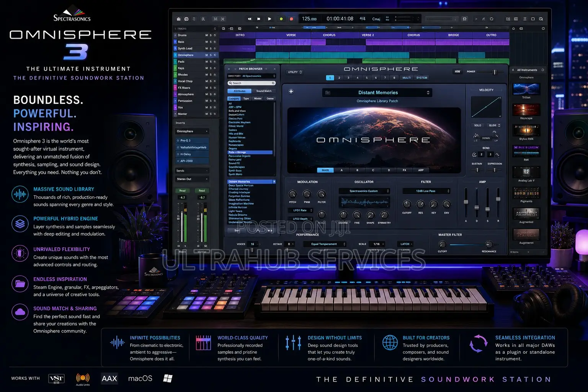
Task: Click the Spectrasonics logo at top left
Action: [72, 14]
